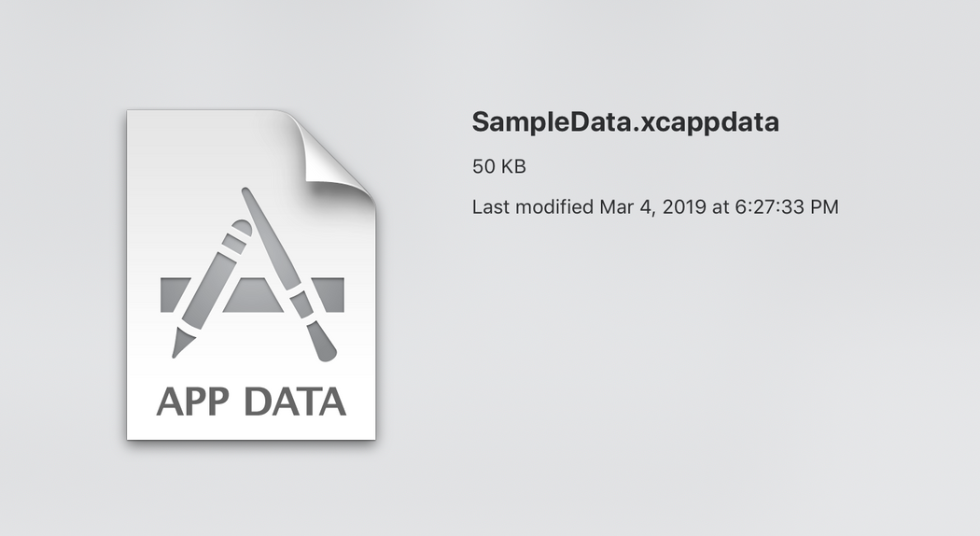Click the 50 KB file size text

(498, 166)
